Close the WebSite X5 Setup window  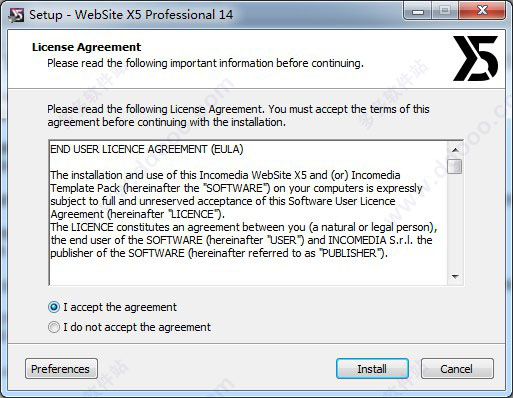[x=482, y=12]
